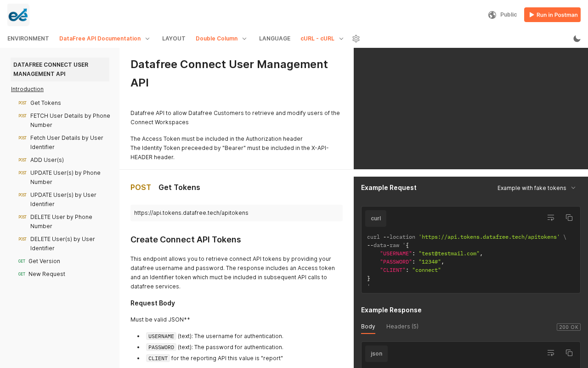Select the Body response tab

point(368,327)
